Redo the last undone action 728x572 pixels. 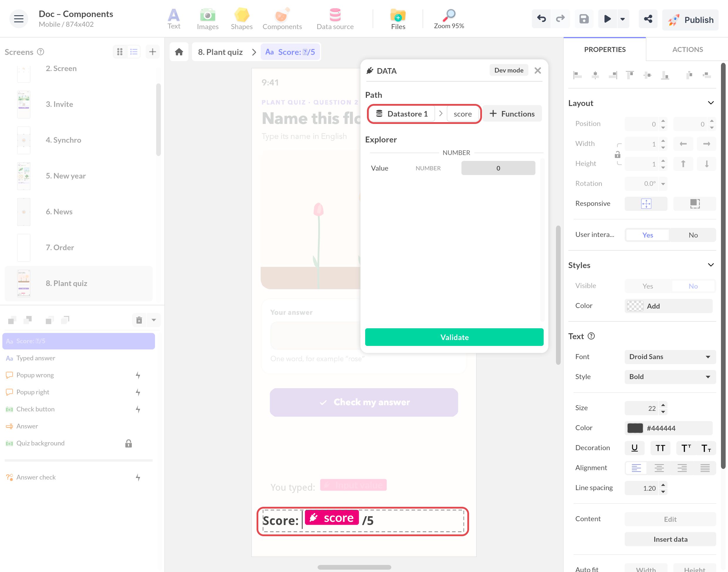pos(560,19)
